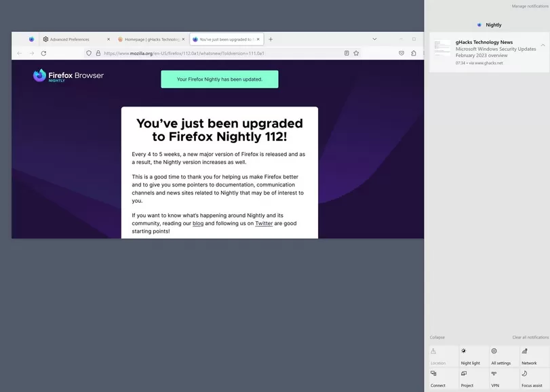Click the mozilla.org URL address field
550x392 pixels.
tap(221, 54)
